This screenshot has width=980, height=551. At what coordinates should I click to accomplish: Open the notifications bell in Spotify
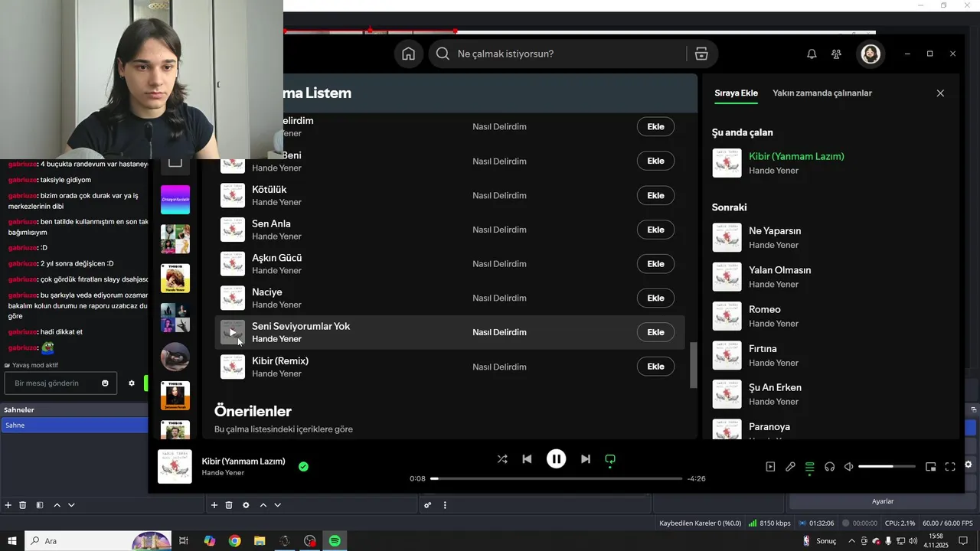tap(812, 54)
